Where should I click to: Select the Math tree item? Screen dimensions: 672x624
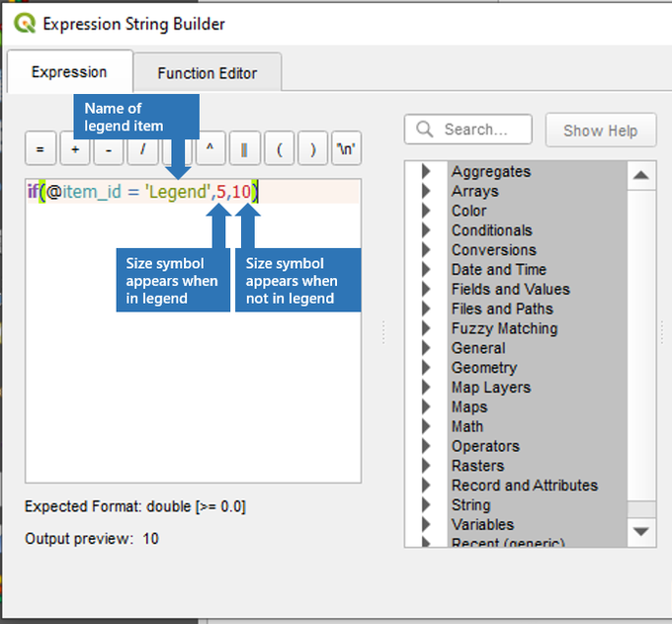click(467, 426)
